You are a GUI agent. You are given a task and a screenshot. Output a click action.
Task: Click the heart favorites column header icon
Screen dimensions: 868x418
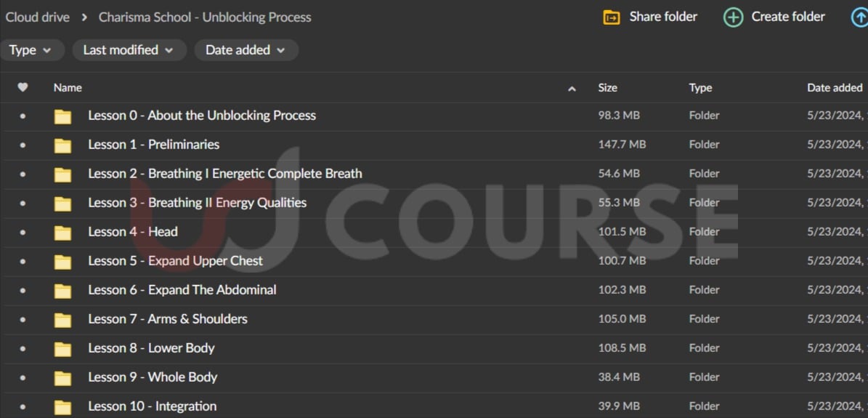point(23,87)
